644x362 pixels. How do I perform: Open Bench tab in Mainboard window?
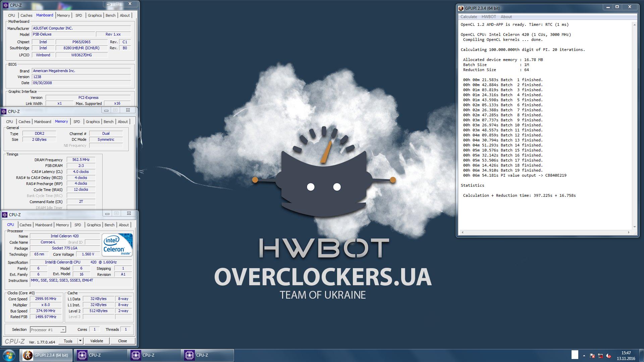point(111,15)
